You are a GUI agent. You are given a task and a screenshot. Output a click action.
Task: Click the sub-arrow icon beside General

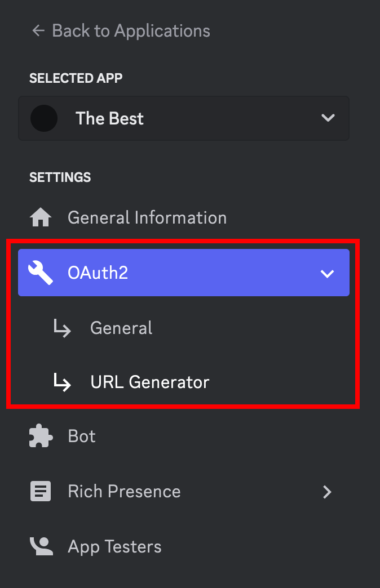(62, 328)
